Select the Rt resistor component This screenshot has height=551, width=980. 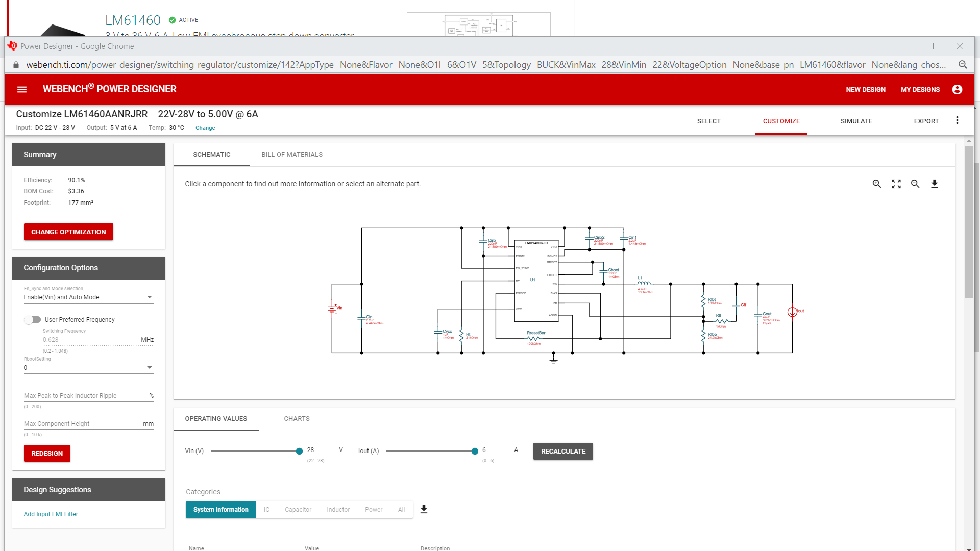(x=462, y=336)
